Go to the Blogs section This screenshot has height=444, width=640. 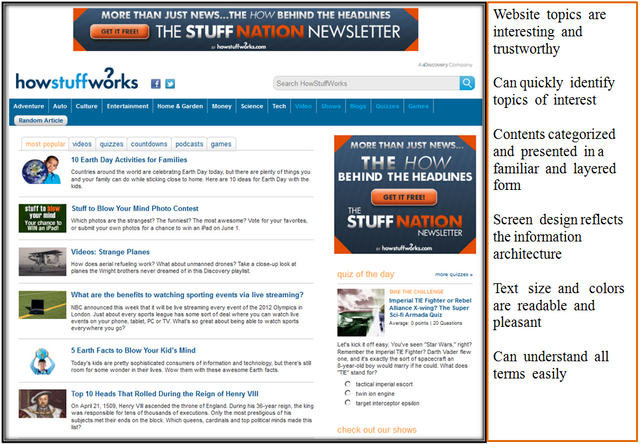click(358, 106)
